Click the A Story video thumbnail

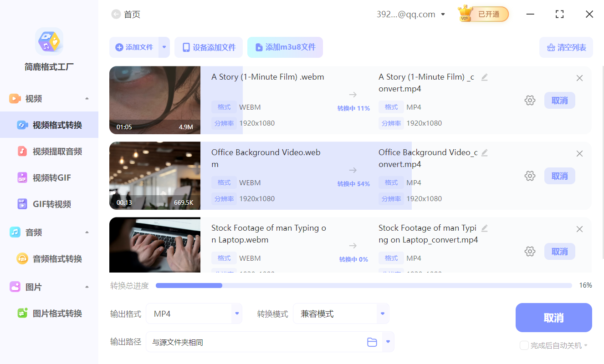click(x=155, y=100)
